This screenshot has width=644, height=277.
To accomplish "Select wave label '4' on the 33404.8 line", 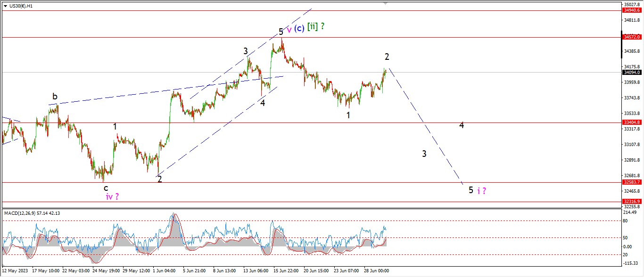I will click(462, 125).
